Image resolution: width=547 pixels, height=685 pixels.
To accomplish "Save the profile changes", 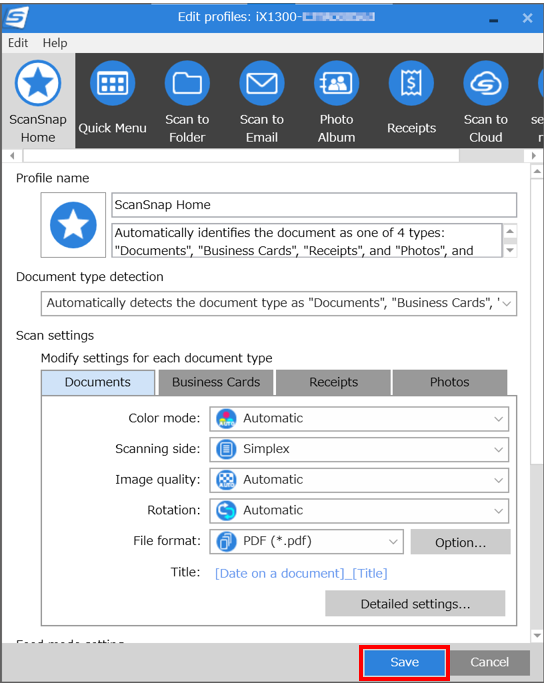I will click(x=404, y=662).
